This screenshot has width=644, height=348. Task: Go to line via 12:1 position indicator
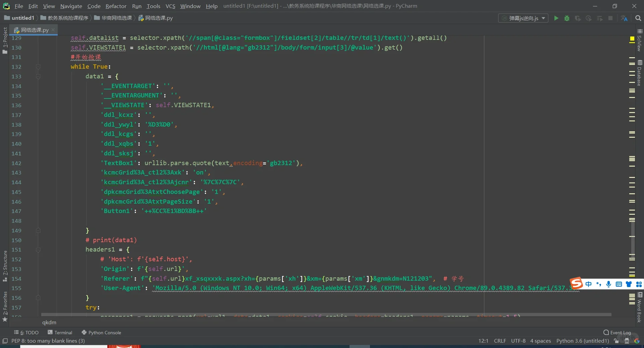pyautogui.click(x=483, y=341)
